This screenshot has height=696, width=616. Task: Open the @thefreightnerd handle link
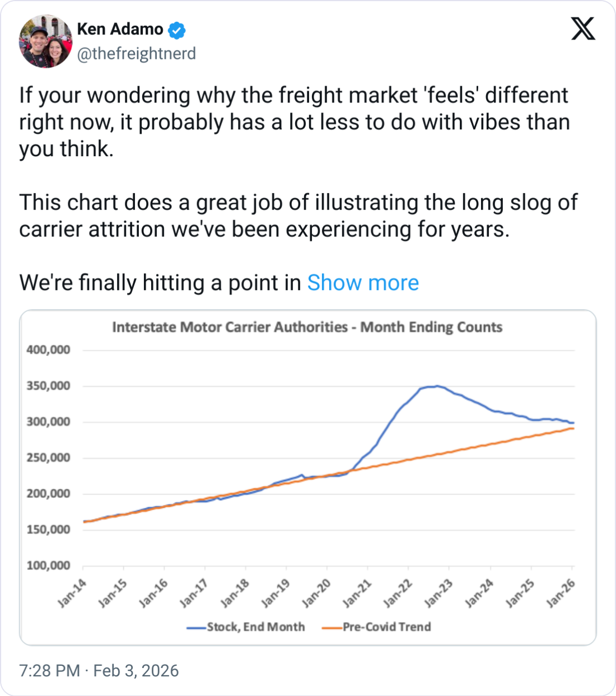136,54
